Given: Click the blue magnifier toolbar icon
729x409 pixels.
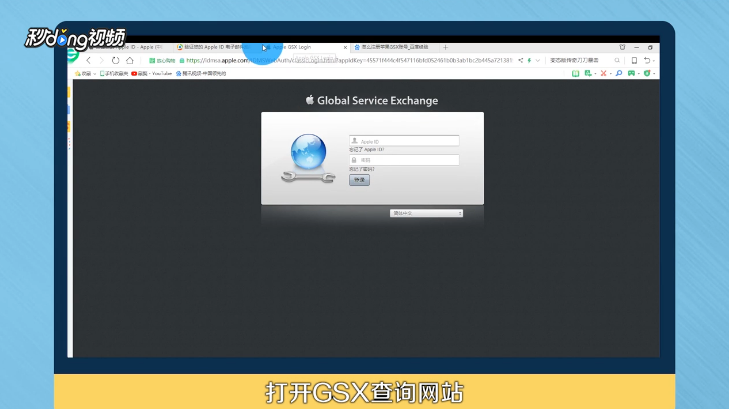Looking at the screenshot, I should click(619, 73).
